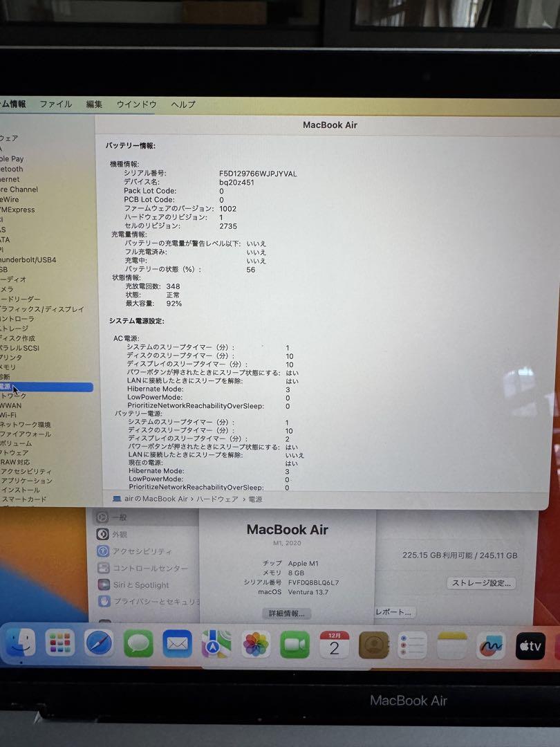Click the ストレージ設定... button
This screenshot has width=560, height=747.
pyautogui.click(x=481, y=583)
